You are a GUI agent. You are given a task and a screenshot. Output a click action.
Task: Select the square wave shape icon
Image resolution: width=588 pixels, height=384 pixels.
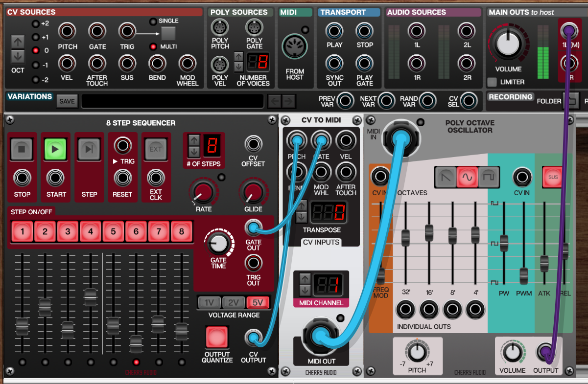pos(489,177)
